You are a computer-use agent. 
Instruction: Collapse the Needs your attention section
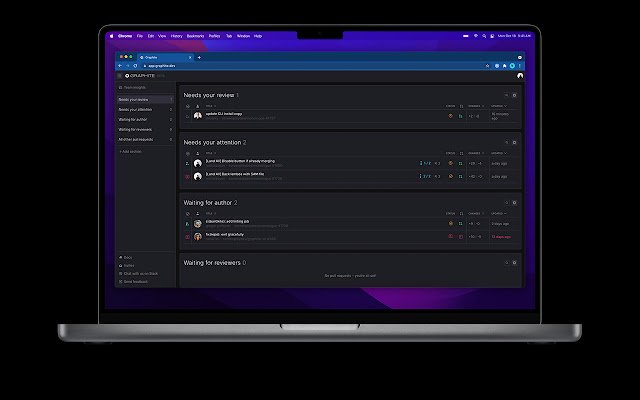click(507, 142)
